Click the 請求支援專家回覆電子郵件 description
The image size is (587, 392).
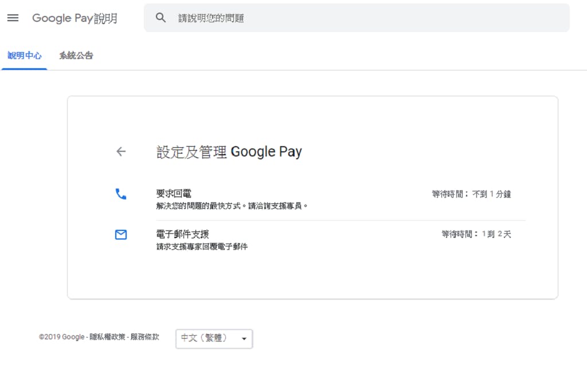tap(202, 247)
